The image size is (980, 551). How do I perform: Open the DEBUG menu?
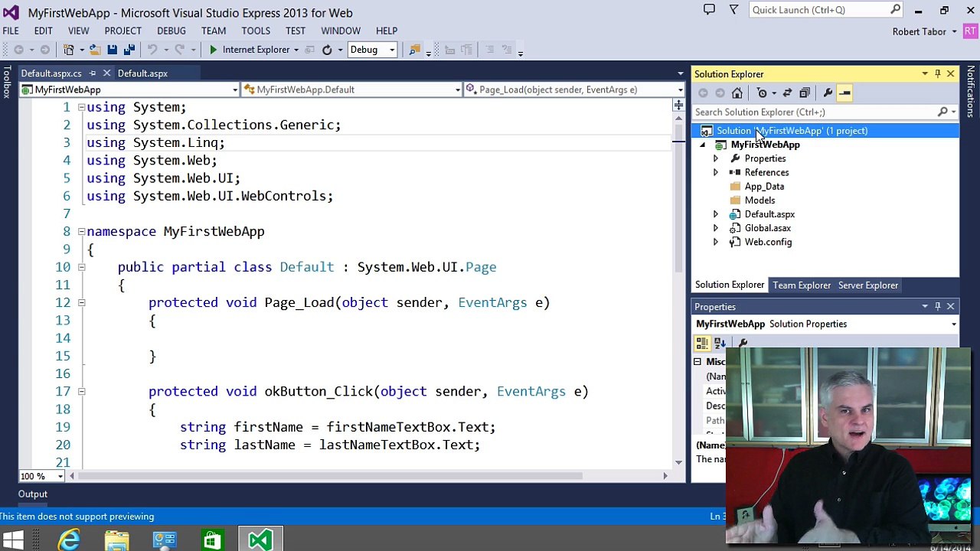tap(171, 31)
